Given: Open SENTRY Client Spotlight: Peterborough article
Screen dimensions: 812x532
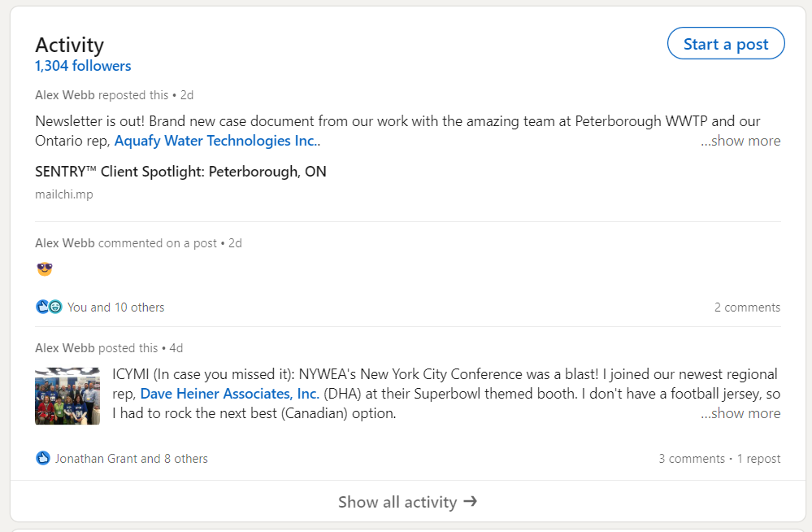Looking at the screenshot, I should pos(180,172).
